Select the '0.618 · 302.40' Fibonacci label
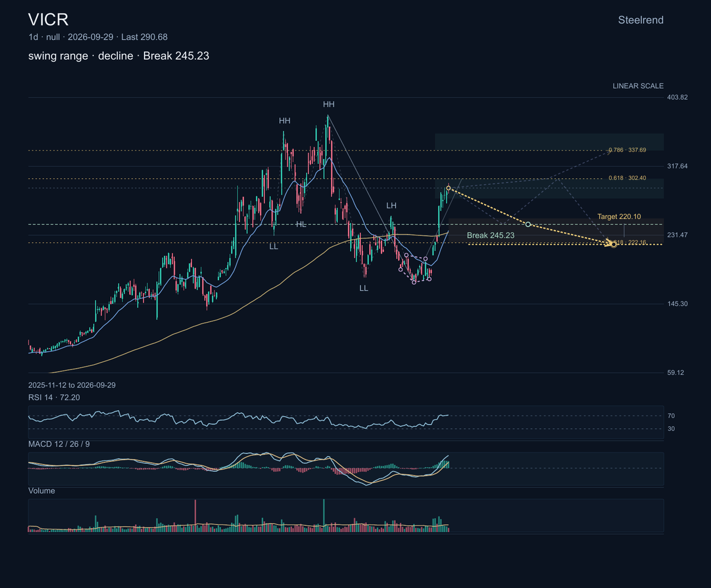 (x=627, y=178)
